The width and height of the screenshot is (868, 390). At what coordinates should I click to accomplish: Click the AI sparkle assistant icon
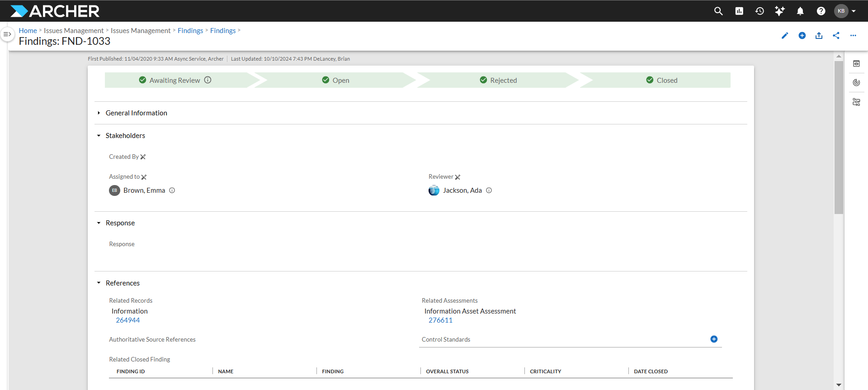click(x=780, y=11)
